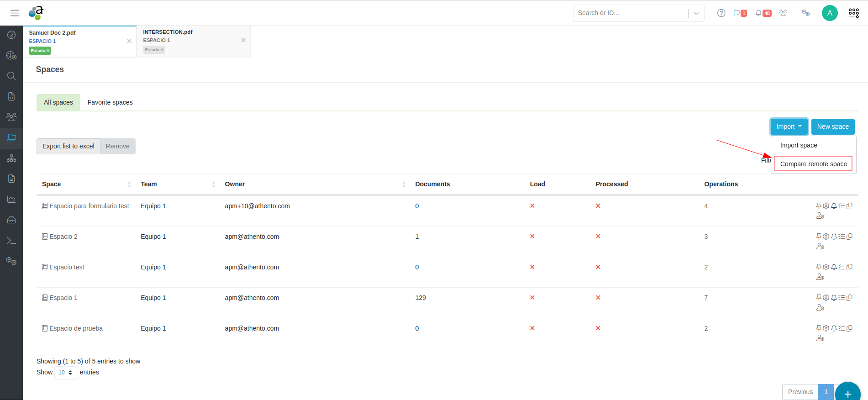
Task: Open the entries-per-page selector showing 10
Action: tap(66, 373)
